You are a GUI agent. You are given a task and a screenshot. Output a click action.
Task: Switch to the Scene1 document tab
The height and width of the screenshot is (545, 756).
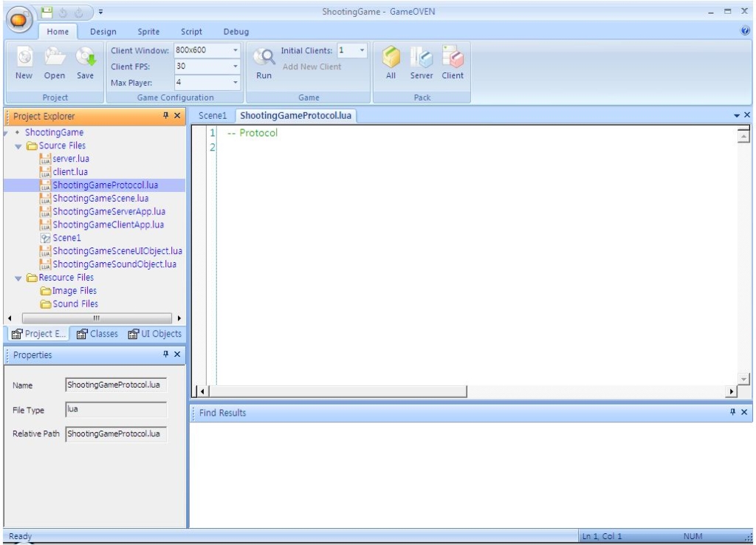[212, 116]
